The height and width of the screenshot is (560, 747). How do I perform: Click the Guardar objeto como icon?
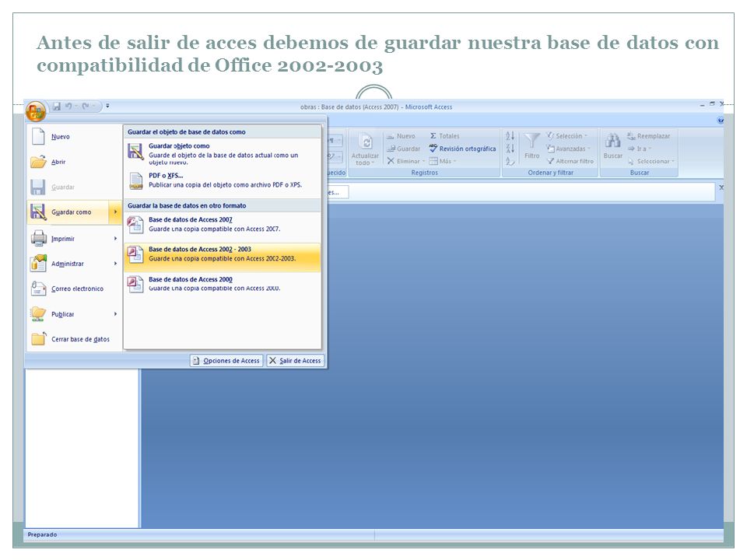(135, 152)
